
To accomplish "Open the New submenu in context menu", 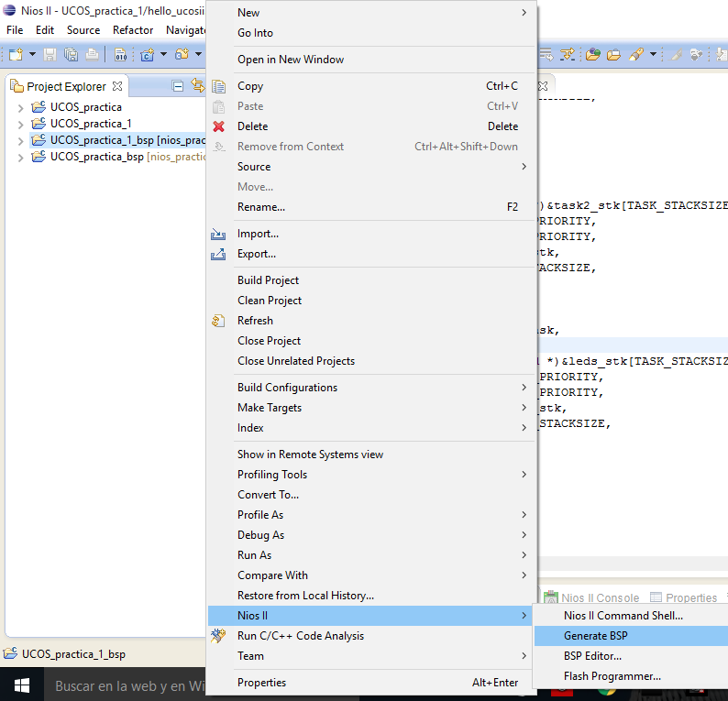I will tap(371, 13).
